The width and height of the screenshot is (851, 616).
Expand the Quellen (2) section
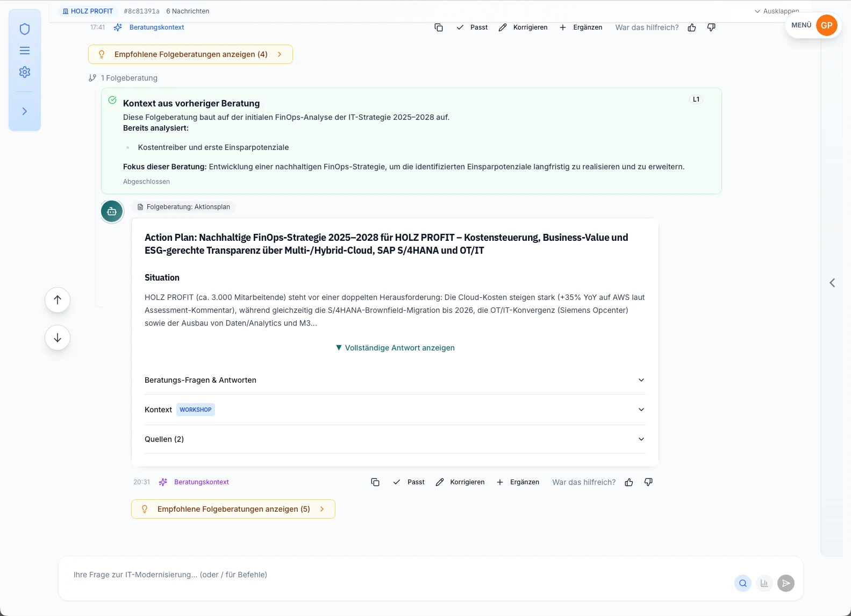click(395, 439)
